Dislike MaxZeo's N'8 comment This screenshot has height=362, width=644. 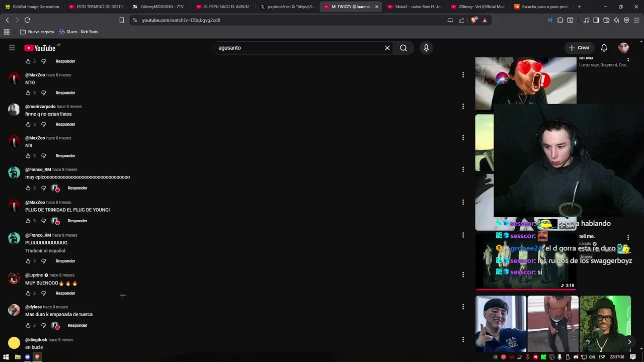pos(43,156)
